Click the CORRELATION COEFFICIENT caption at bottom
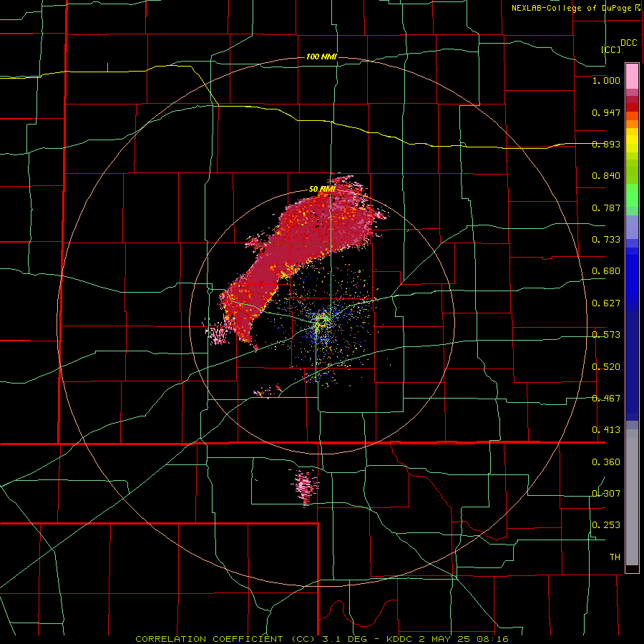644x644 pixels. (x=322, y=639)
